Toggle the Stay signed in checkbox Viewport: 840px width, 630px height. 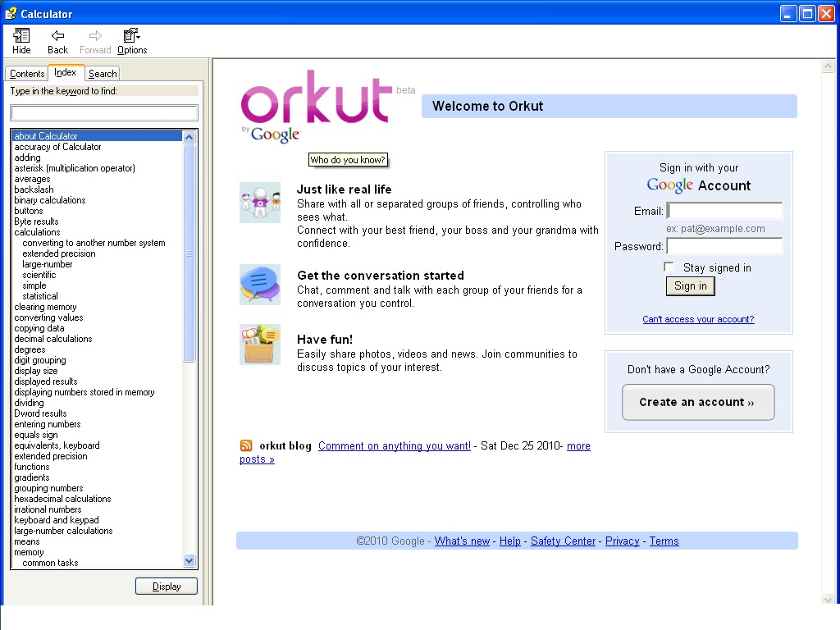coord(669,267)
